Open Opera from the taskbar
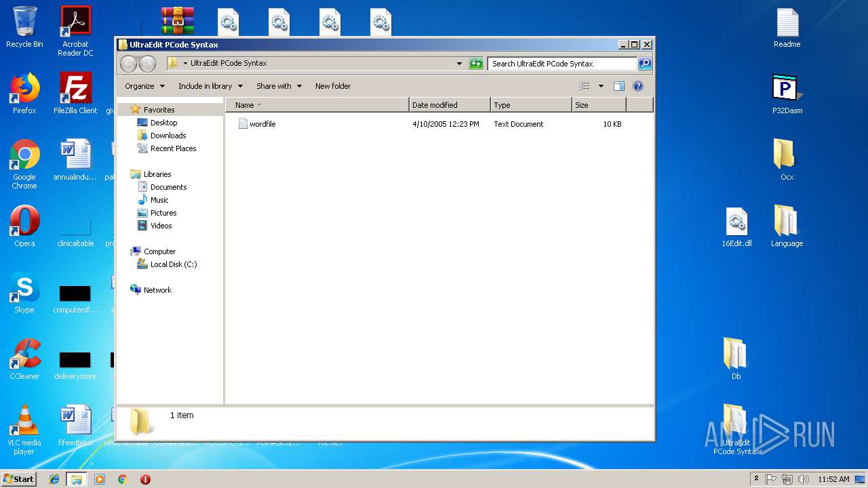The width and height of the screenshot is (868, 488). [145, 479]
